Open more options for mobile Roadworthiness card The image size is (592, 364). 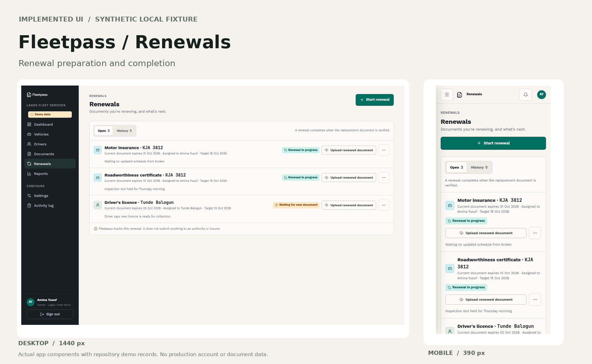(535, 300)
